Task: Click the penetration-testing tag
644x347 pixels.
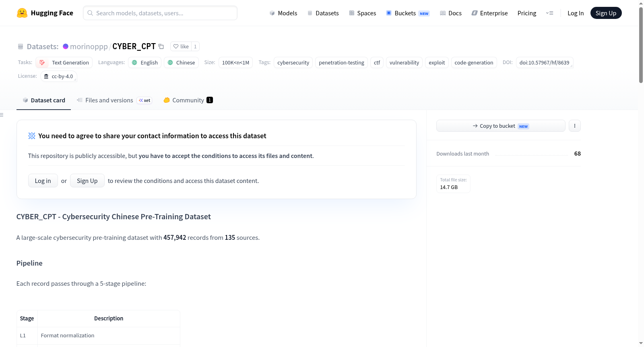Action: click(x=341, y=62)
